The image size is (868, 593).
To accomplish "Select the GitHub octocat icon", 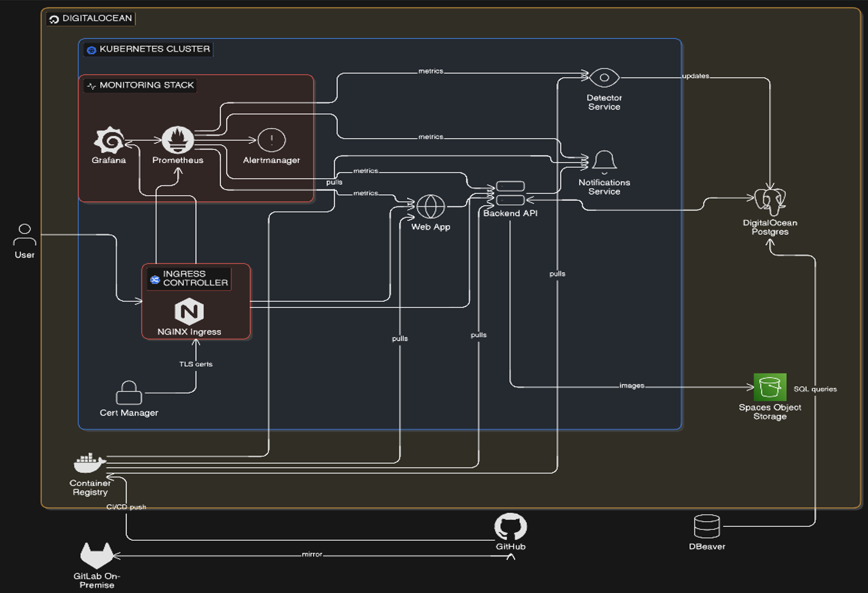I will [x=511, y=526].
